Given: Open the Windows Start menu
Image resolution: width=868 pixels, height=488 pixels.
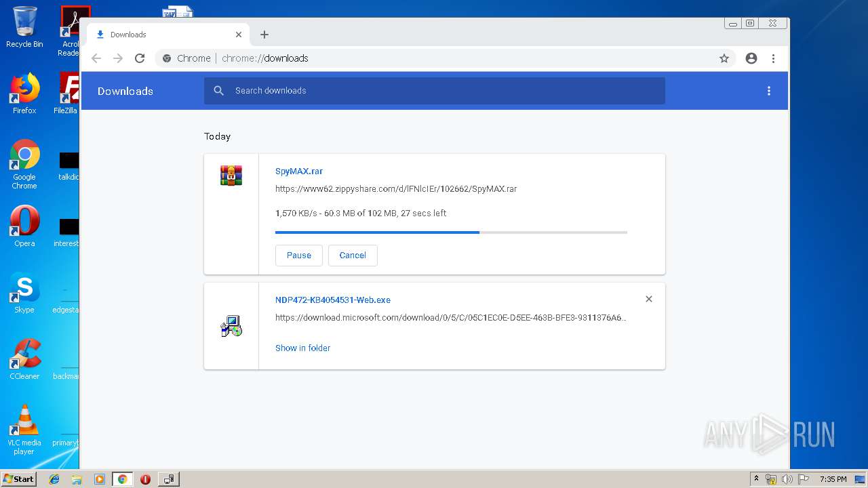Looking at the screenshot, I should tap(18, 479).
